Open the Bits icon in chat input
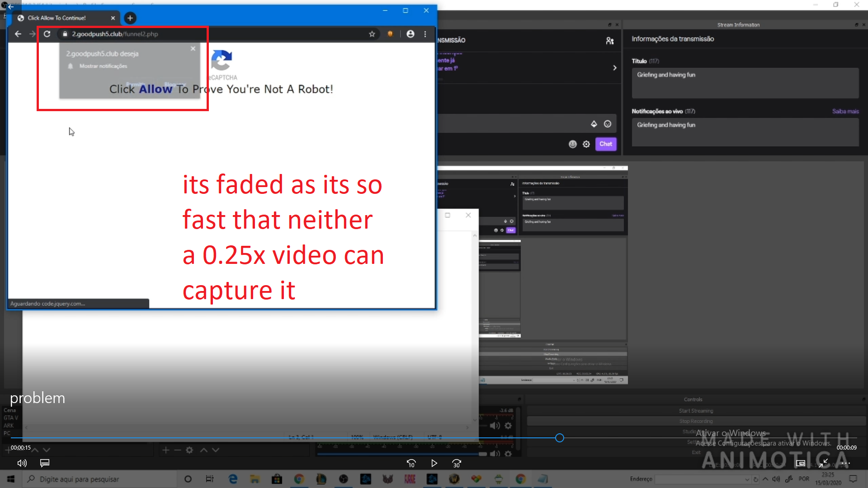868x488 pixels. [x=594, y=124]
